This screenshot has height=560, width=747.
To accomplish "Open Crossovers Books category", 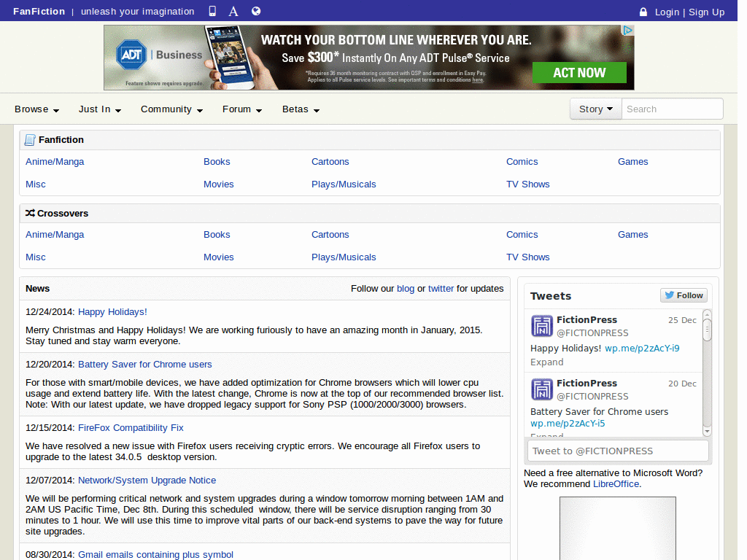I will point(217,234).
